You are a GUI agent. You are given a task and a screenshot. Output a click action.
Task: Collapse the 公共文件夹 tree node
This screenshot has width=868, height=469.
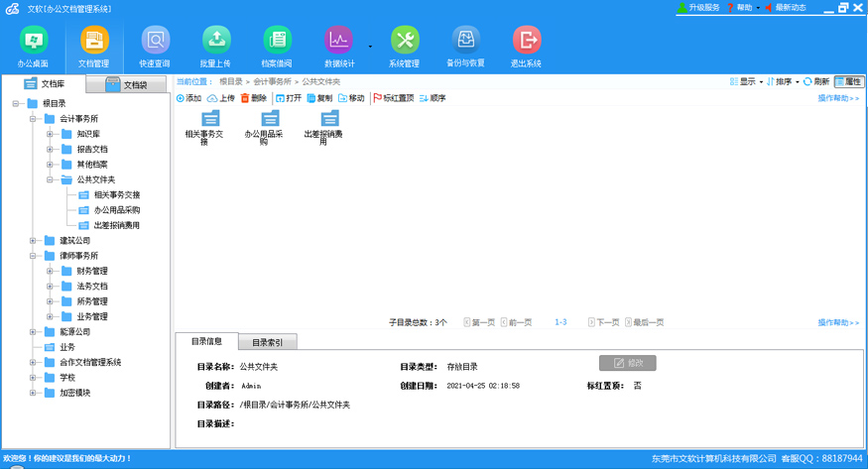tap(50, 179)
